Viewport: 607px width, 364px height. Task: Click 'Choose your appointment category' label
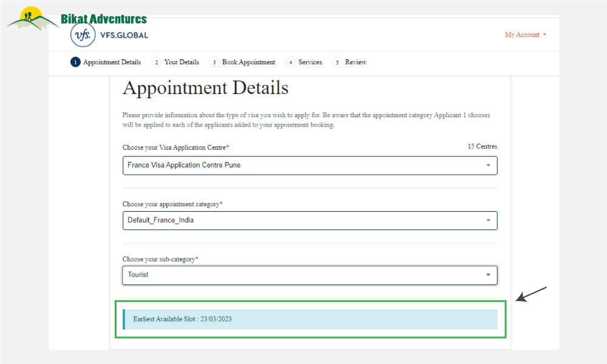[172, 204]
